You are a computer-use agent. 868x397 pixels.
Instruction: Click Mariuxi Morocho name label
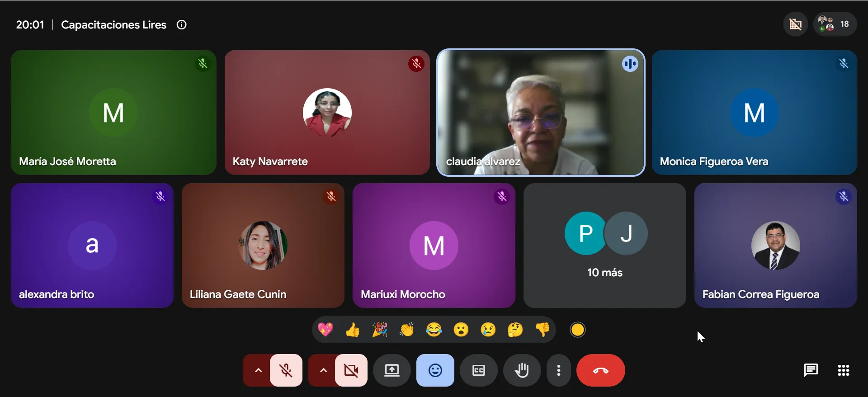point(403,294)
